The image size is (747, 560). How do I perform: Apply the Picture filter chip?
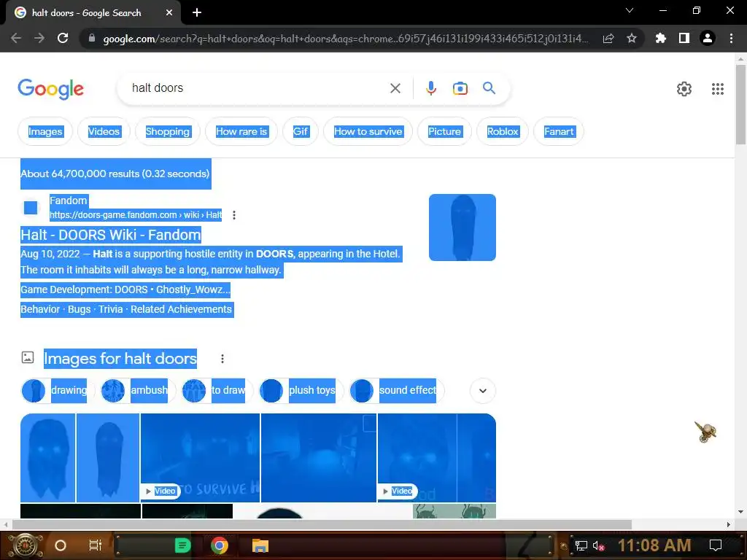pos(444,131)
